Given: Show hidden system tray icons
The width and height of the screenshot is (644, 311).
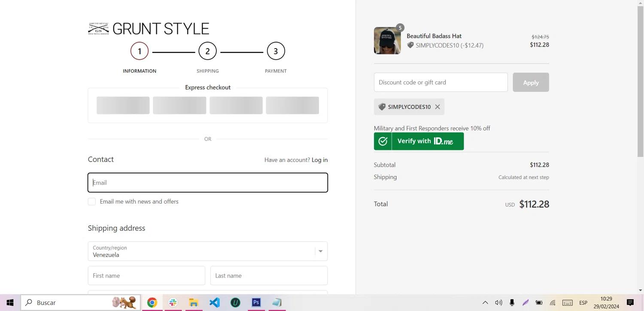Looking at the screenshot, I should coord(485,302).
